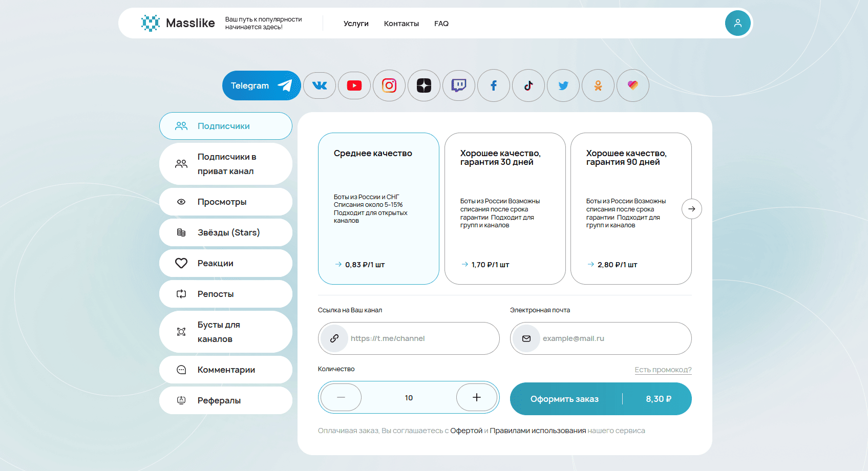Decrease quantity with minus button
The height and width of the screenshot is (471, 868).
[341, 397]
